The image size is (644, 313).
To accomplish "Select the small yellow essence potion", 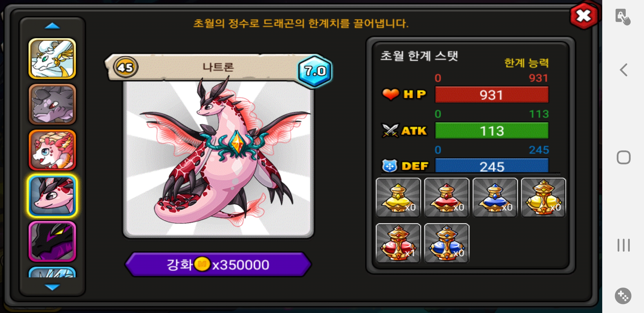I will pyautogui.click(x=398, y=197).
